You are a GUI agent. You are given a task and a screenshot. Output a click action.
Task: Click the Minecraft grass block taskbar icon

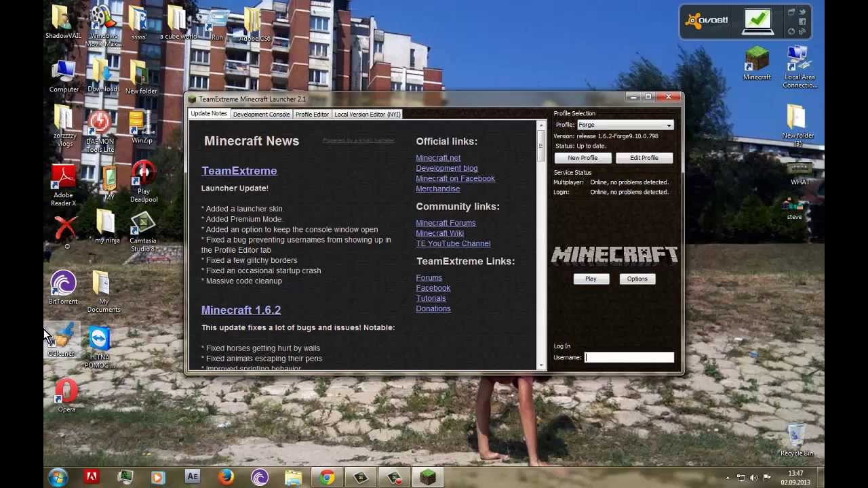[428, 478]
